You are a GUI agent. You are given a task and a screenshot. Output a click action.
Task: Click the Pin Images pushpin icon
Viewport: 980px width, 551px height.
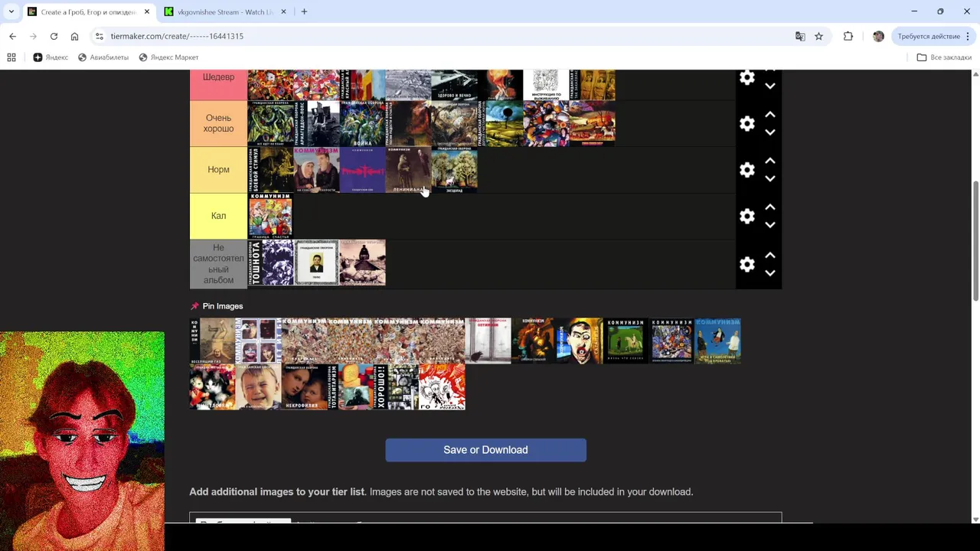click(194, 306)
